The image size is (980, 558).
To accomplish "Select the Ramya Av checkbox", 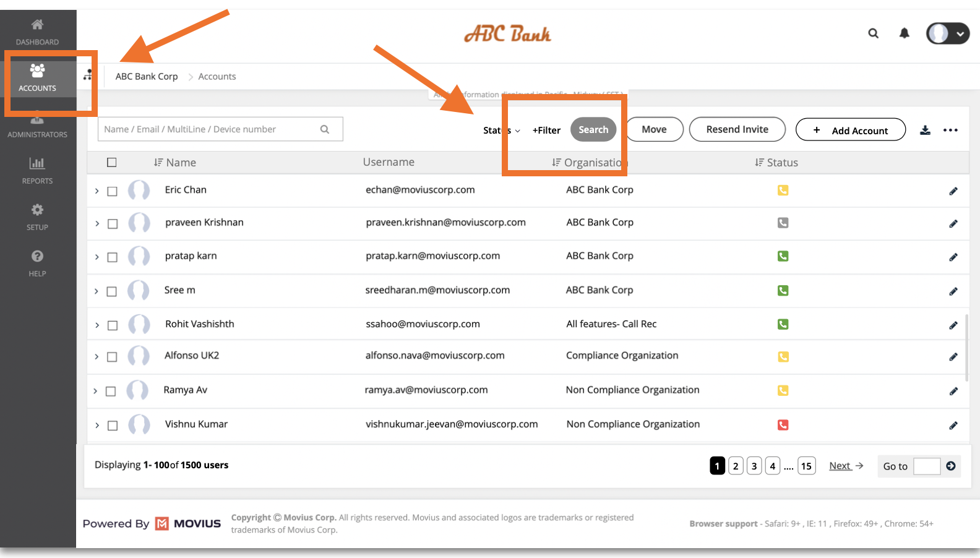I will pyautogui.click(x=111, y=392).
